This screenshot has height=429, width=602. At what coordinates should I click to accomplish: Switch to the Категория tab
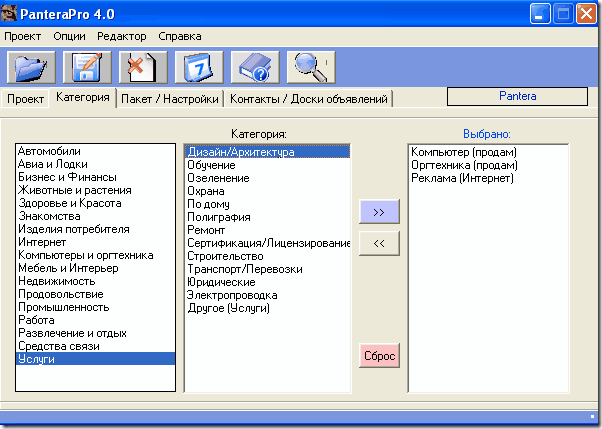coord(83,98)
